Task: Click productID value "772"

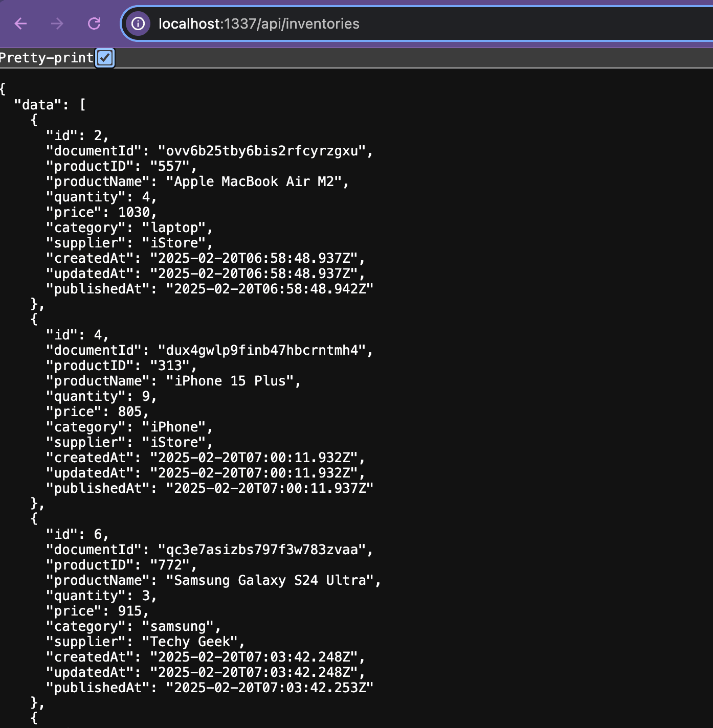Action: point(170,565)
